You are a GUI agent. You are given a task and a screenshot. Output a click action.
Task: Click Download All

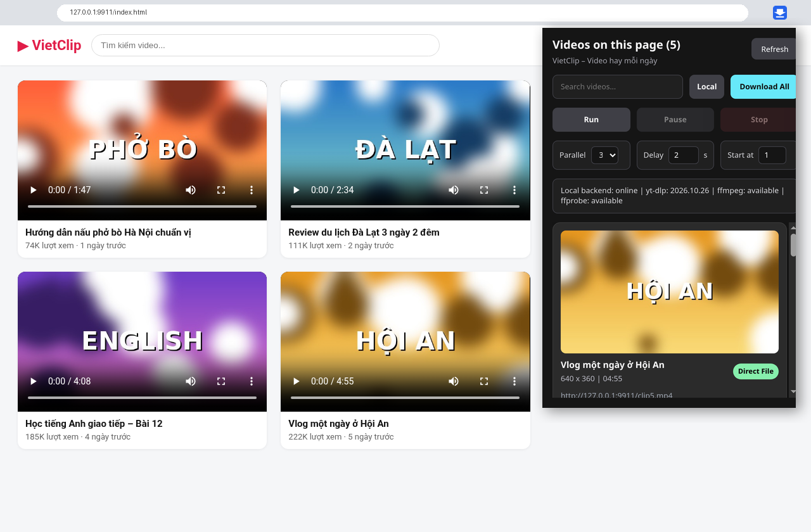(x=764, y=87)
